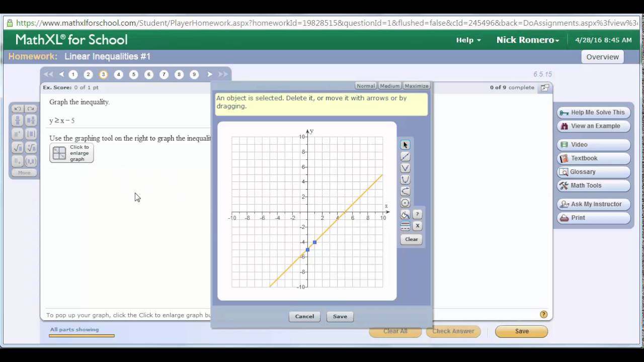
Task: Clear the graph with Clear button
Action: point(412,239)
